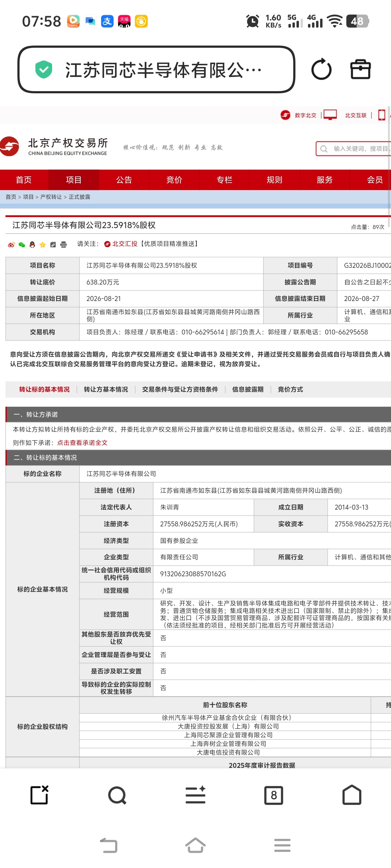Screen dimensions: 391x868
Task: Select shareholder 徐州汽车半导体产业基金合伙企业 row
Action: [x=225, y=717]
